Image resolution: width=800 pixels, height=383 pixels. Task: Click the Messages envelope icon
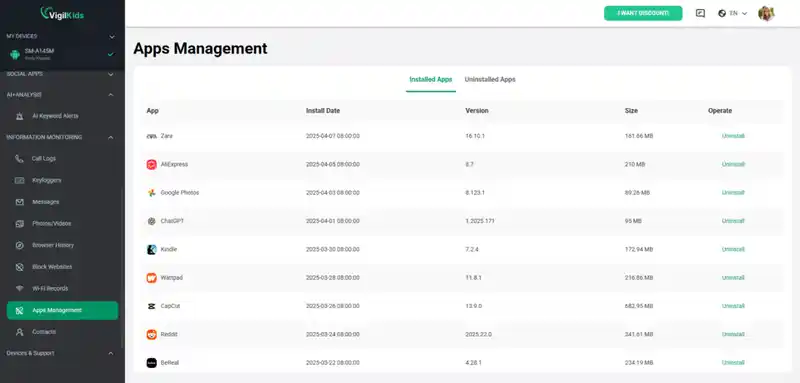click(19, 202)
